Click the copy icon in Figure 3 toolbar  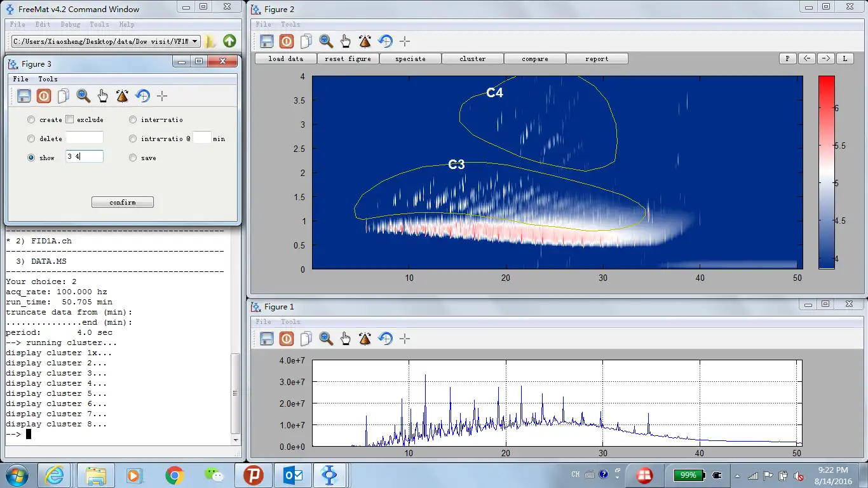64,96
